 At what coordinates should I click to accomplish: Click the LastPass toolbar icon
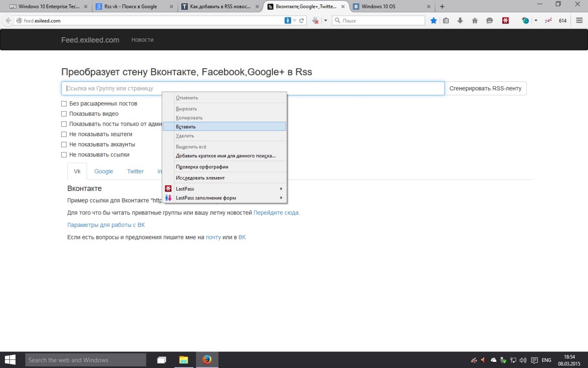click(x=506, y=21)
